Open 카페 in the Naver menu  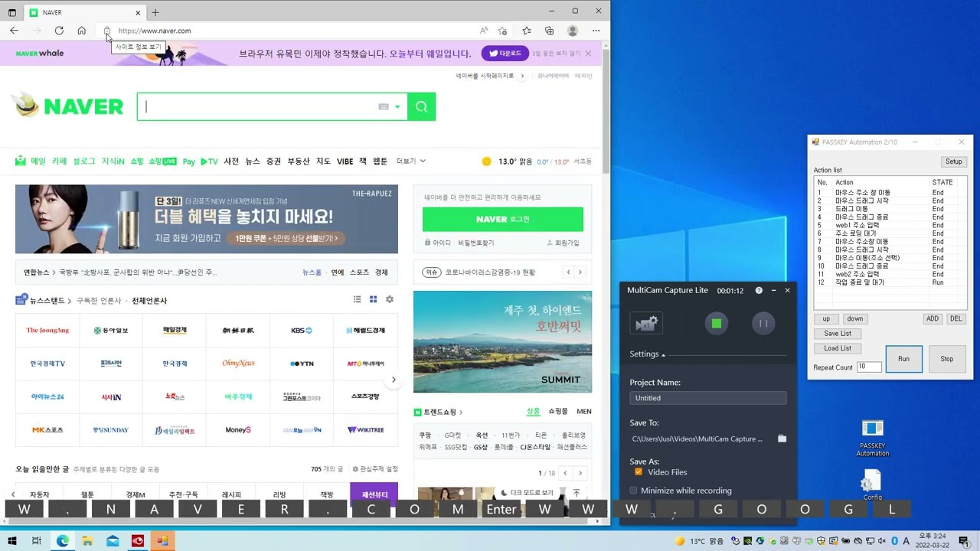(59, 161)
